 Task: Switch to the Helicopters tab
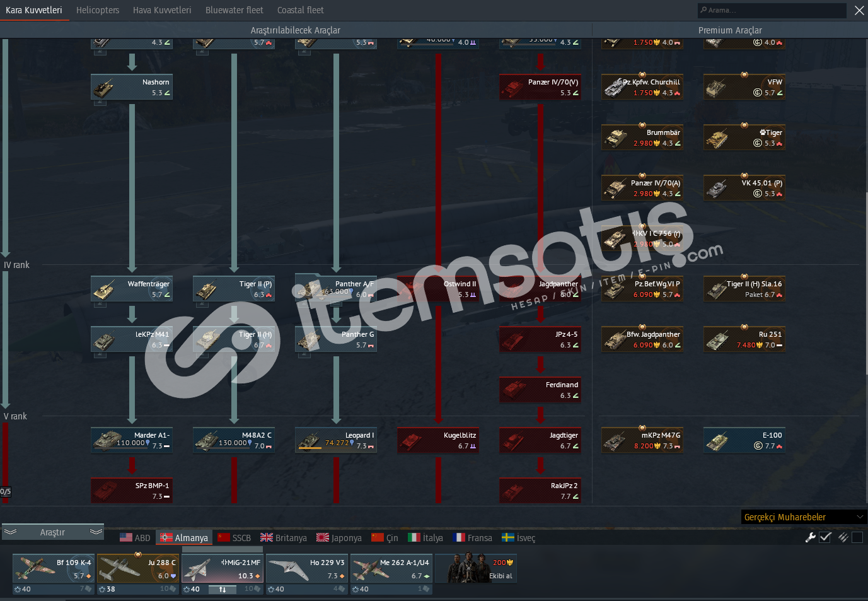98,10
